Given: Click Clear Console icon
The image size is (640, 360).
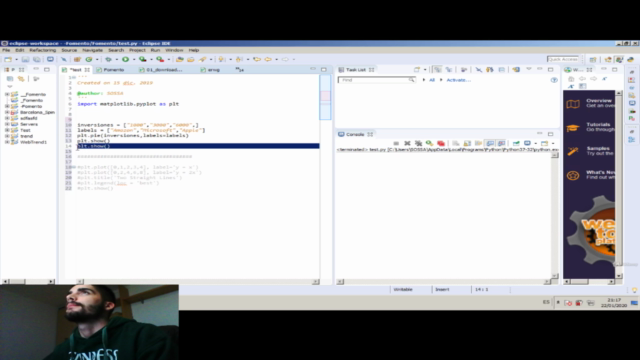Looking at the screenshot, I should 456,143.
